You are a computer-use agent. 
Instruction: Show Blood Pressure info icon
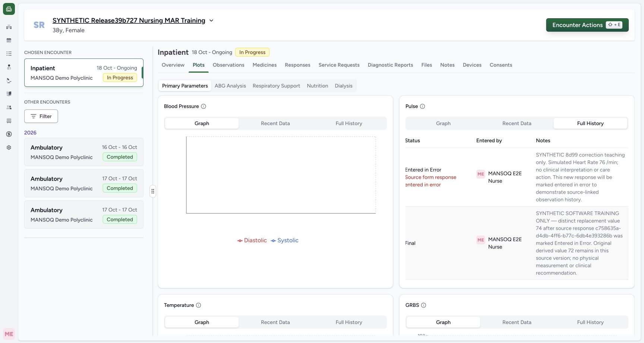[x=203, y=106]
